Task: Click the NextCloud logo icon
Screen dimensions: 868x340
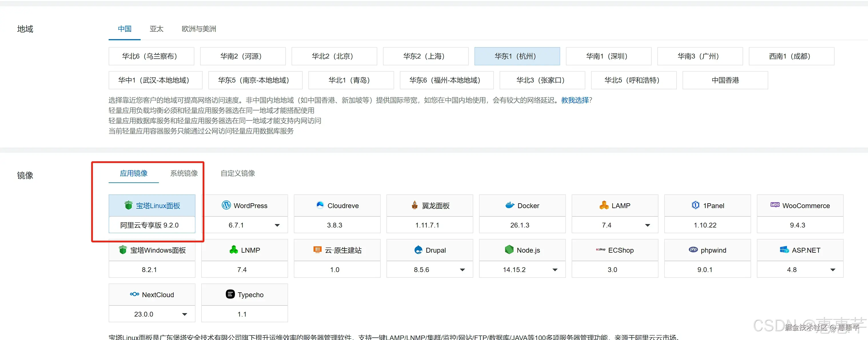Action: pos(134,294)
